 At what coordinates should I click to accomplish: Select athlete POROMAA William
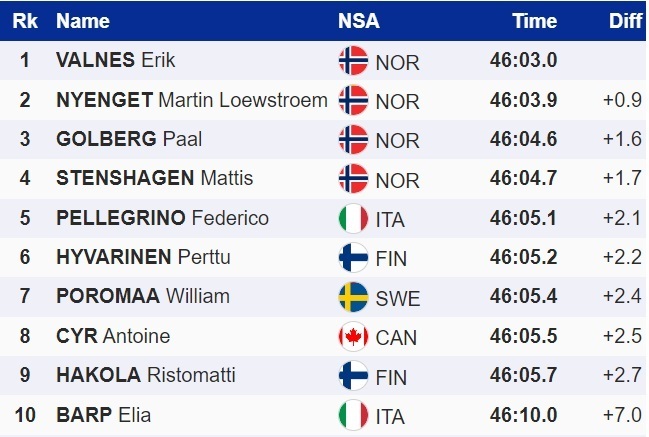(143, 297)
